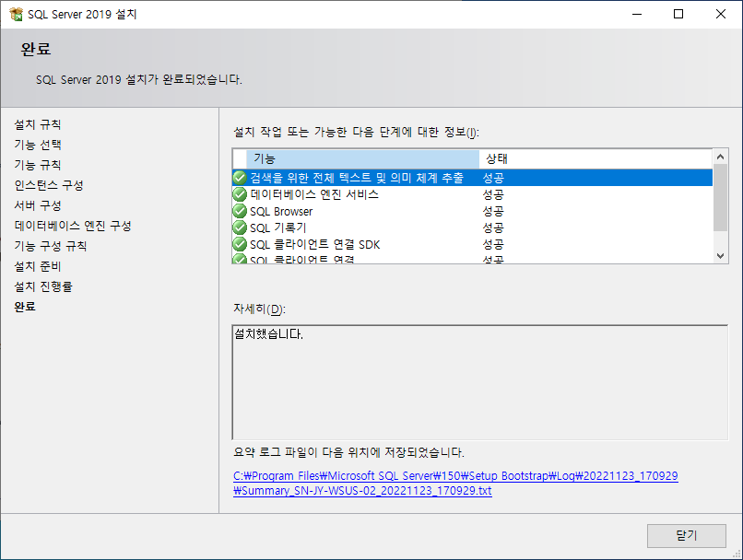
Task: Click the bold 완료 step in sidebar
Action: tap(25, 307)
